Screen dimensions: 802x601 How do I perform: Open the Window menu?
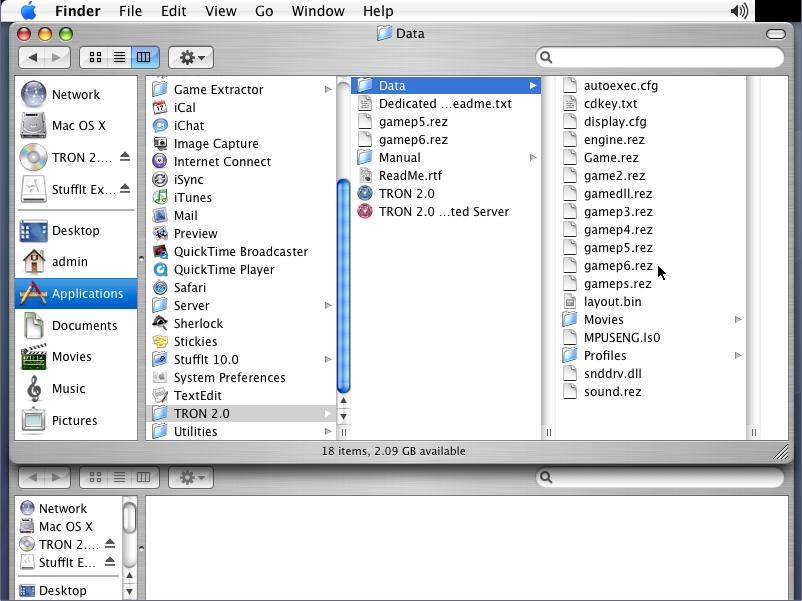[316, 11]
